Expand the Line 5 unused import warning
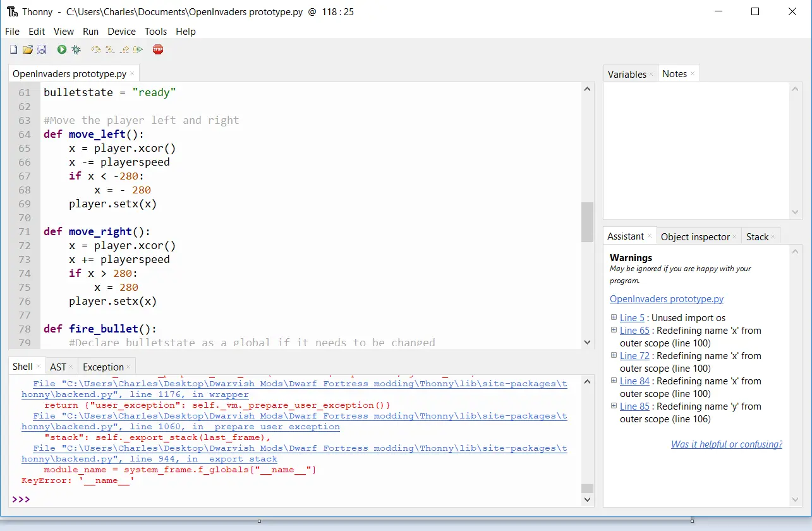Image resolution: width=812 pixels, height=531 pixels. [614, 317]
